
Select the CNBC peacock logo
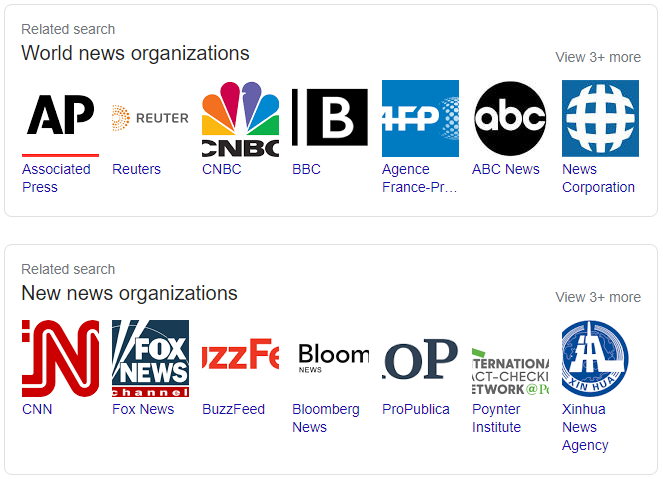[241, 118]
